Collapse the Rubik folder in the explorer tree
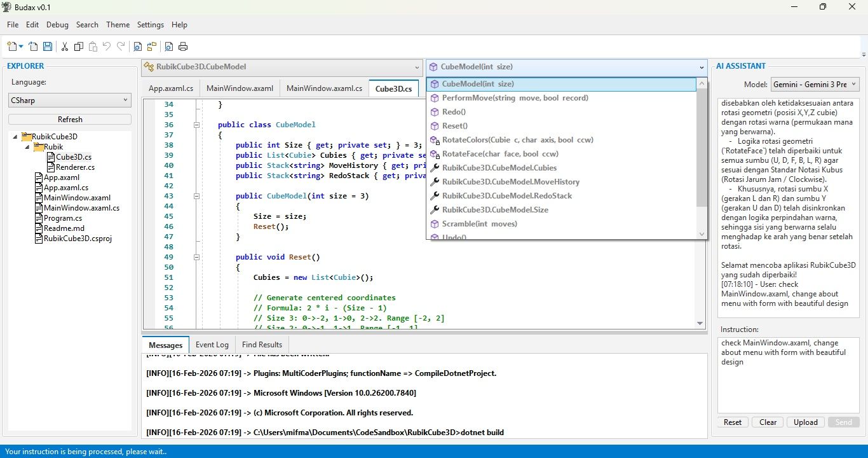Viewport: 868px width, 458px height. pyautogui.click(x=27, y=147)
